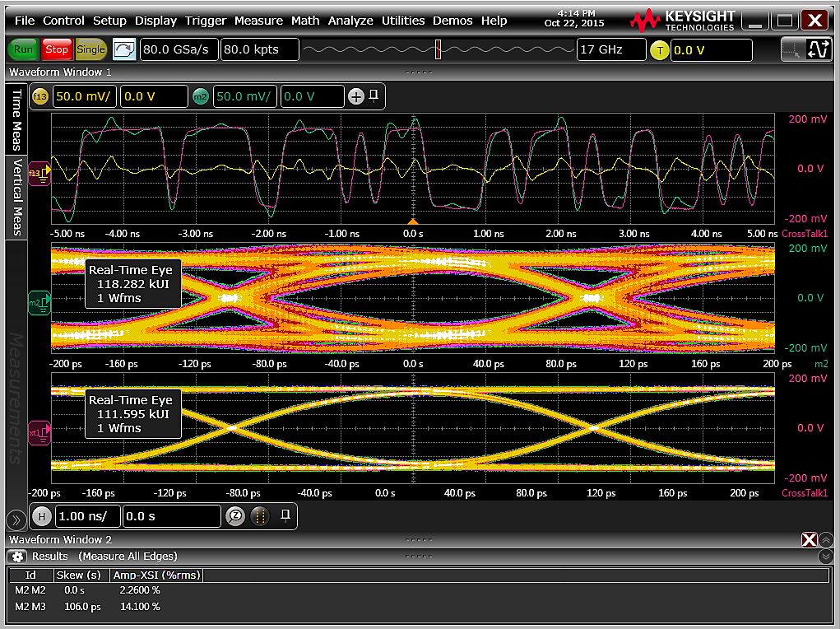This screenshot has width=840, height=629.
Task: Expand the Results panel using the down chevron
Action: [826, 557]
